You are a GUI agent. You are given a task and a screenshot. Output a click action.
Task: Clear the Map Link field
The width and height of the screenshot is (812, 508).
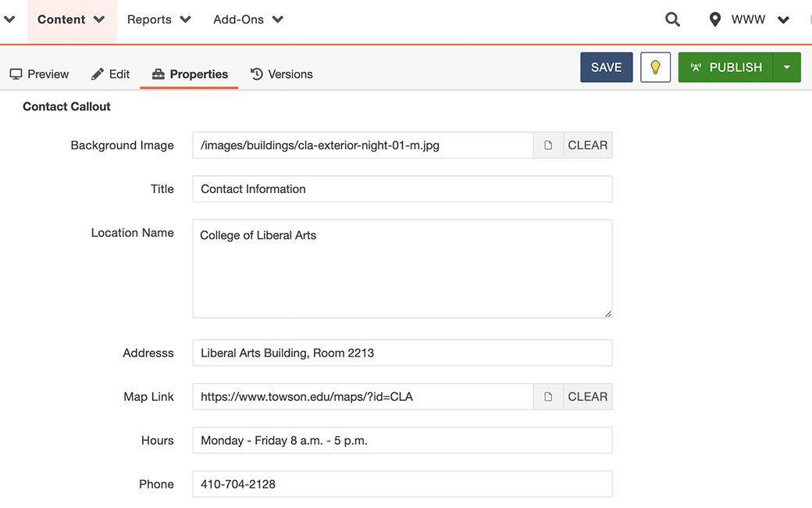tap(587, 397)
